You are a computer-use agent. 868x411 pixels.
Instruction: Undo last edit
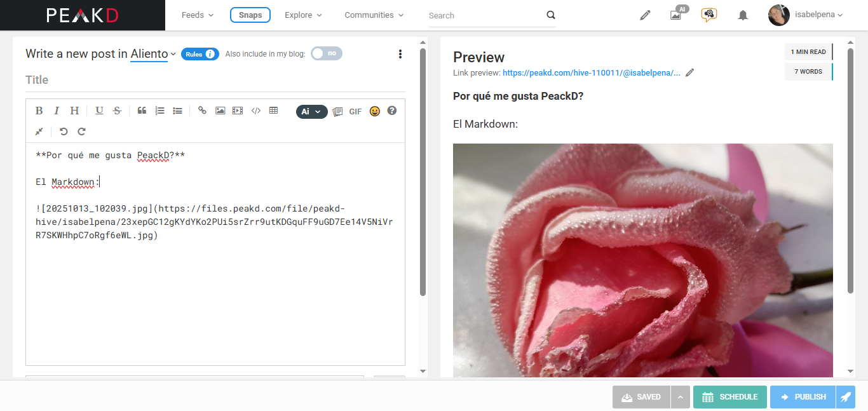point(64,131)
